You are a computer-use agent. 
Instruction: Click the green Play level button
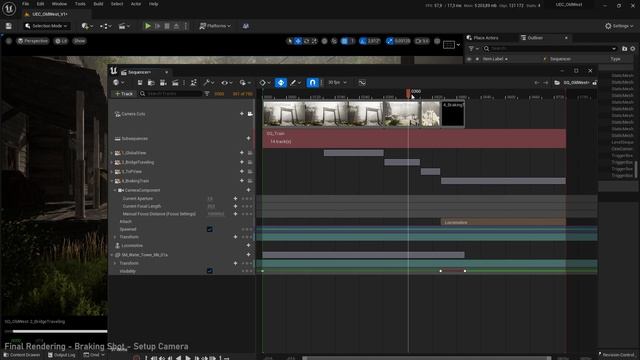[148, 26]
